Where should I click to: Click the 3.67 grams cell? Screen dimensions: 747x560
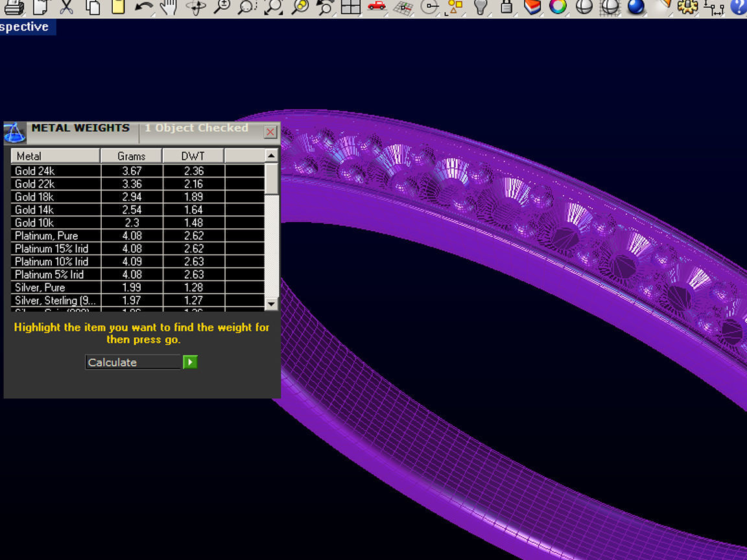point(132,171)
